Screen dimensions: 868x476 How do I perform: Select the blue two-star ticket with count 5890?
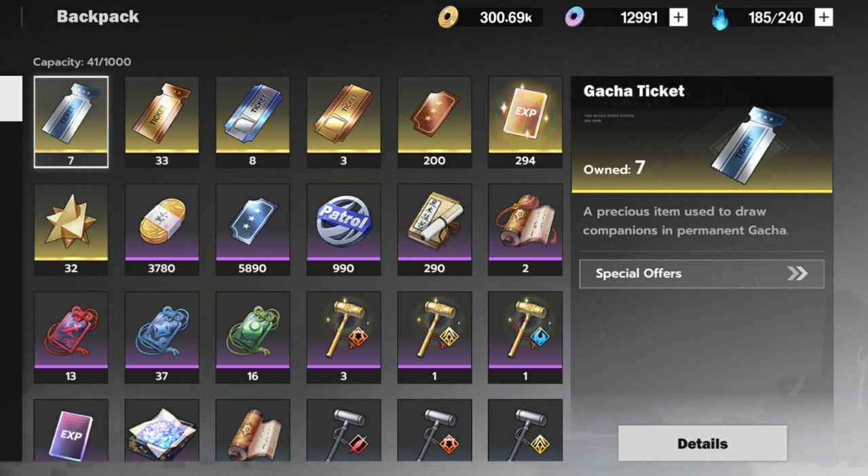pos(252,230)
